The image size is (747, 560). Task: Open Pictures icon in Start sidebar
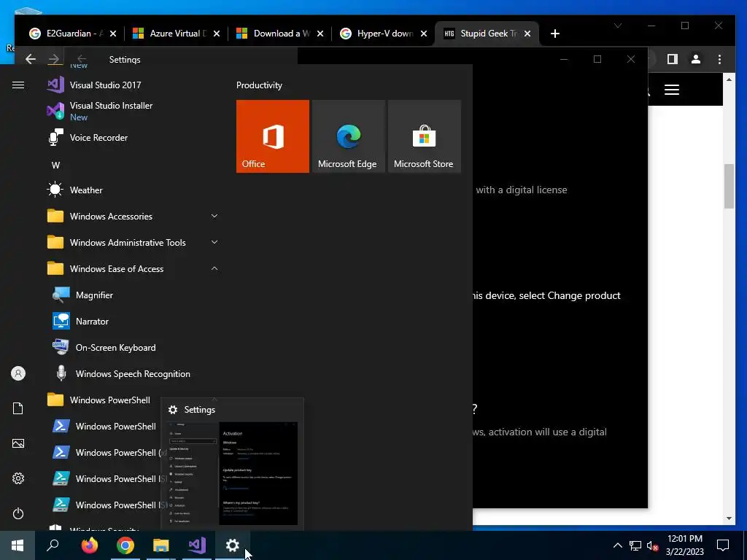click(x=18, y=443)
